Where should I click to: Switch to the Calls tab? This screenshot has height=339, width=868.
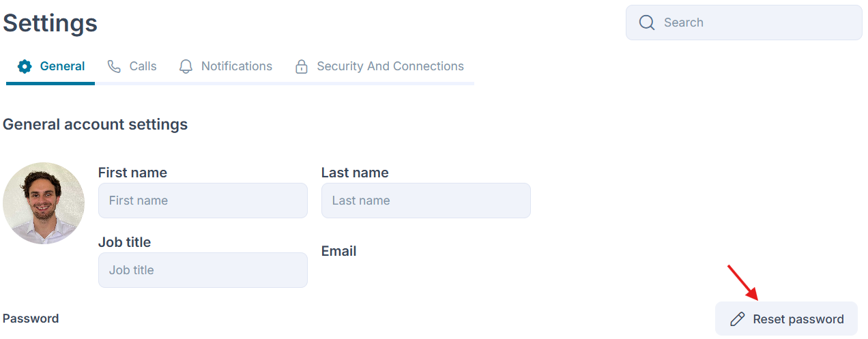click(x=132, y=66)
